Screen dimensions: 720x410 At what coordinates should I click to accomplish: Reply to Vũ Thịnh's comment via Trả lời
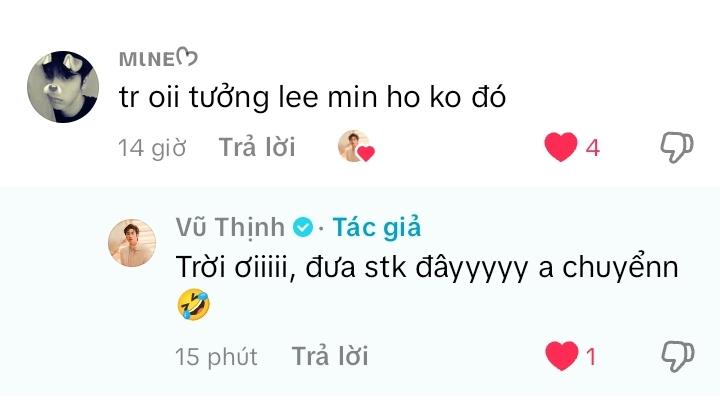[x=330, y=356]
